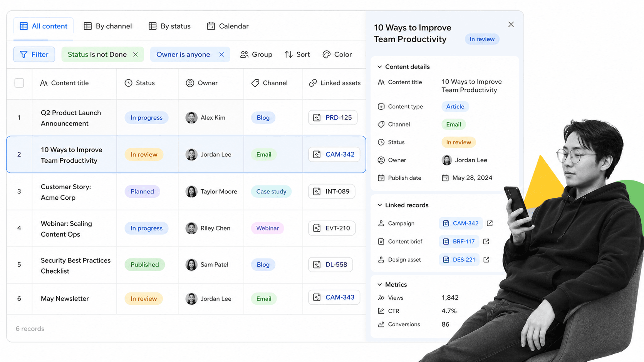644x362 pixels.
Task: Click the In progress status of Q2 Product Launch
Action: pos(146,118)
